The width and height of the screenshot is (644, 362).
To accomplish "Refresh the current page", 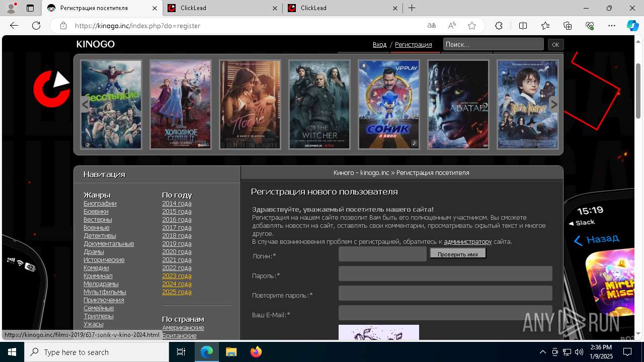I will click(36, 26).
